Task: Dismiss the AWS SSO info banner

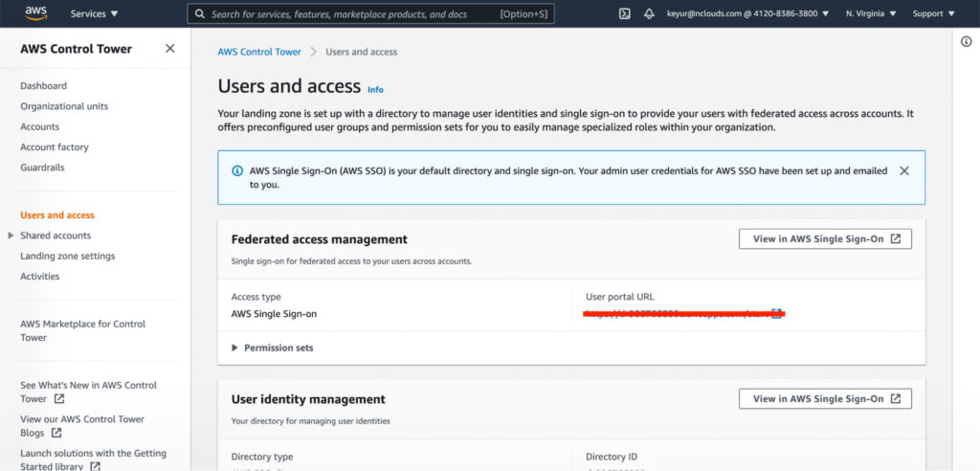Action: click(x=903, y=170)
